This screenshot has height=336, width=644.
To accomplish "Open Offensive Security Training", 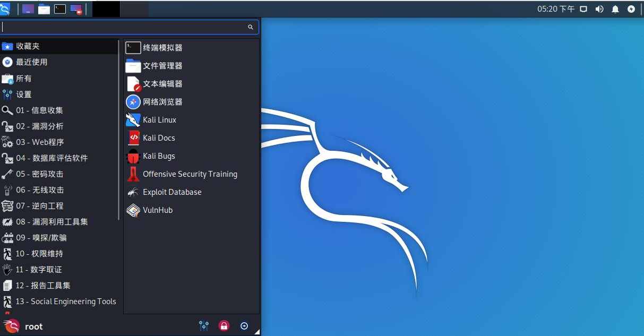I will (x=191, y=174).
